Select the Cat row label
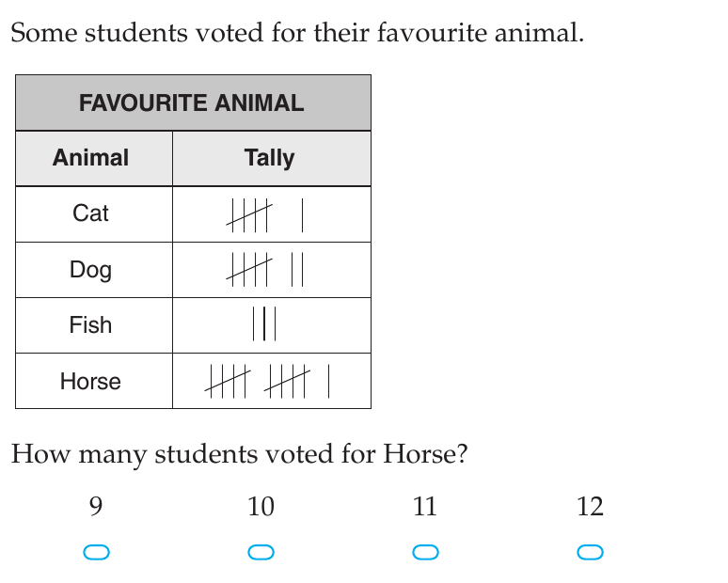 [90, 213]
